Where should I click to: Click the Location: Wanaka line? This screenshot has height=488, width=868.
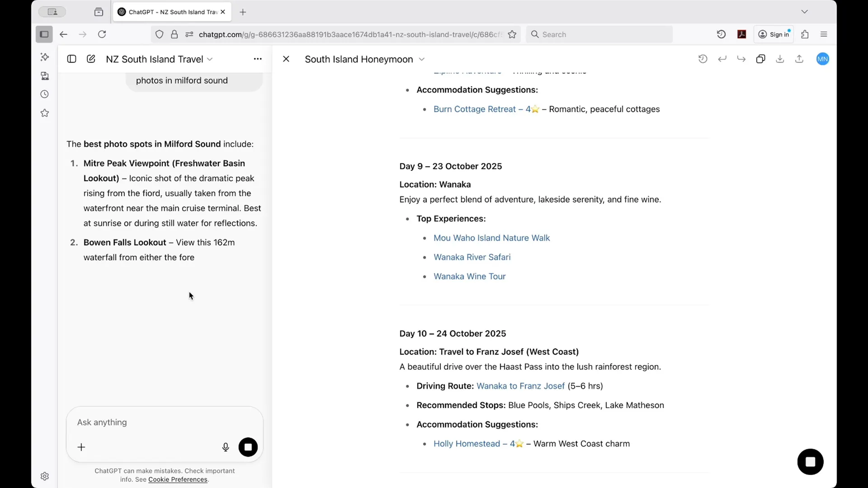coord(435,185)
